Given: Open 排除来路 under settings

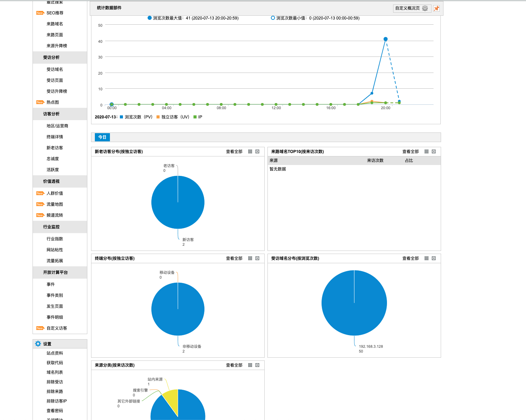Looking at the screenshot, I should tap(55, 392).
